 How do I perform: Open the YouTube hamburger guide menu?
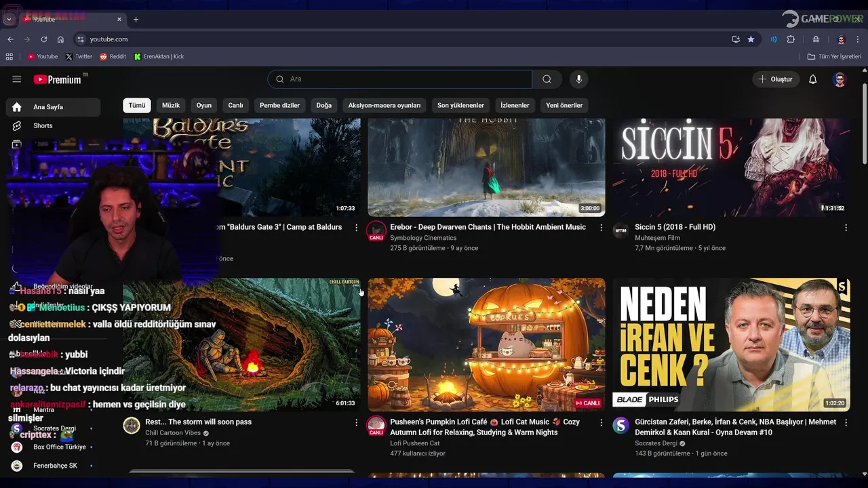point(17,79)
